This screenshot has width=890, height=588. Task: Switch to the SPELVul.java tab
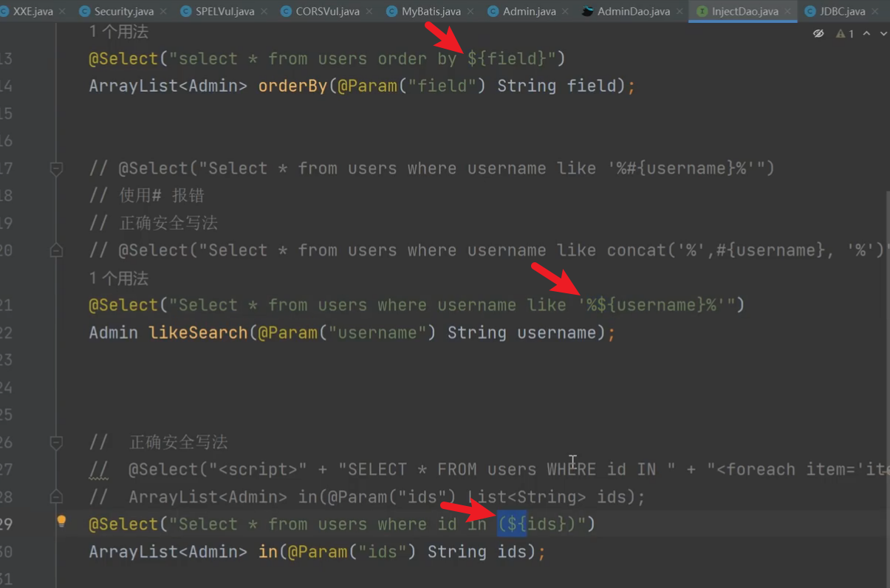225,12
